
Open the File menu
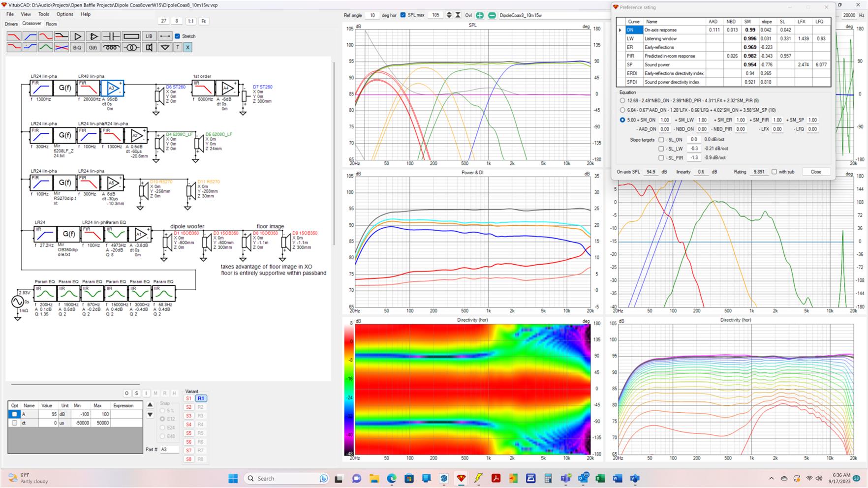[x=10, y=14]
